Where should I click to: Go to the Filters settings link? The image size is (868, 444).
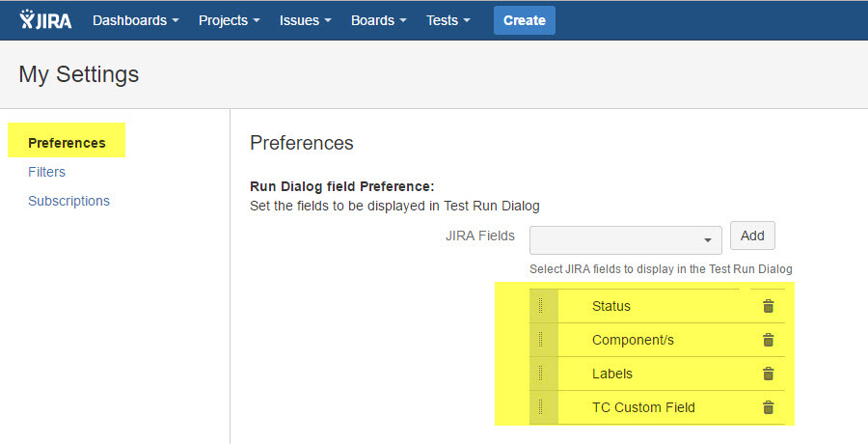point(46,172)
